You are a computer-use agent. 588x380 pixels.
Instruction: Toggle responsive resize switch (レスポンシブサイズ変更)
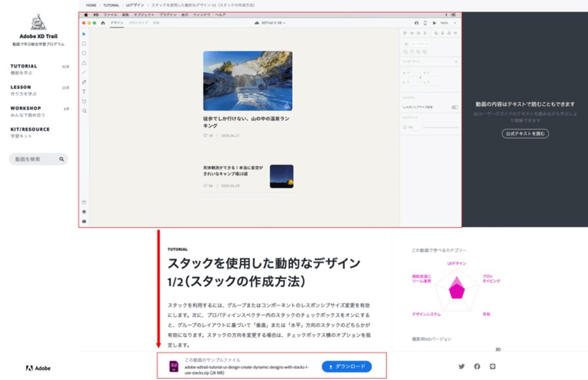(455, 107)
